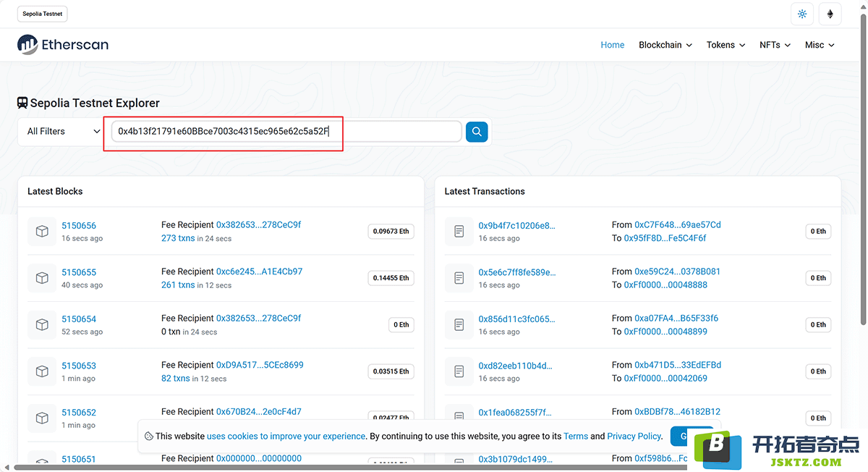Viewport: 868px width, 472px height.
Task: Open fee recipient 0x670B24...2e0cF4d7
Action: click(x=259, y=411)
